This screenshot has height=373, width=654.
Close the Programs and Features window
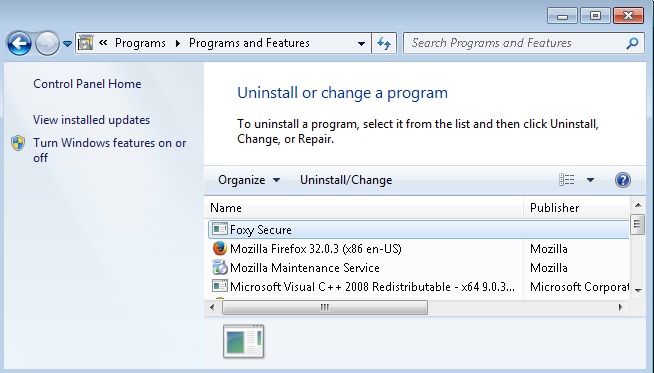point(628,16)
